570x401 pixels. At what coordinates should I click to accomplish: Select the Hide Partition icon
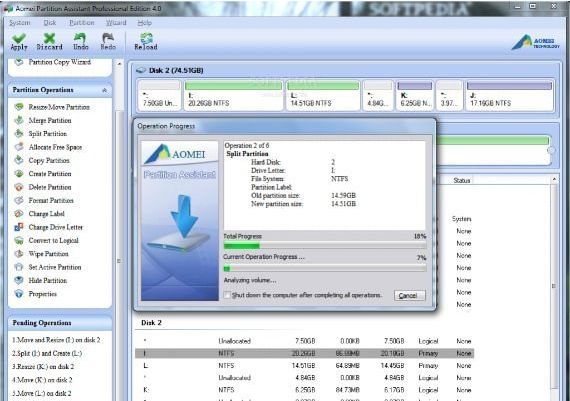19,280
